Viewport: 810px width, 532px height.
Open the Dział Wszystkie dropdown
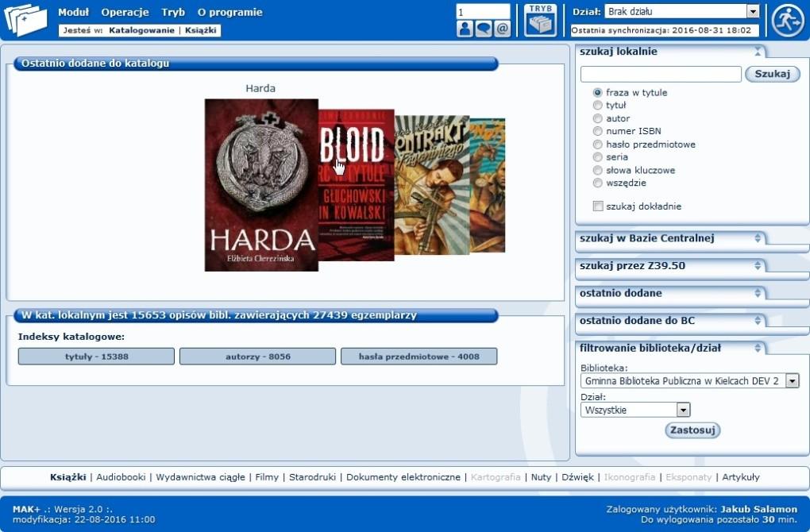pyautogui.click(x=634, y=410)
